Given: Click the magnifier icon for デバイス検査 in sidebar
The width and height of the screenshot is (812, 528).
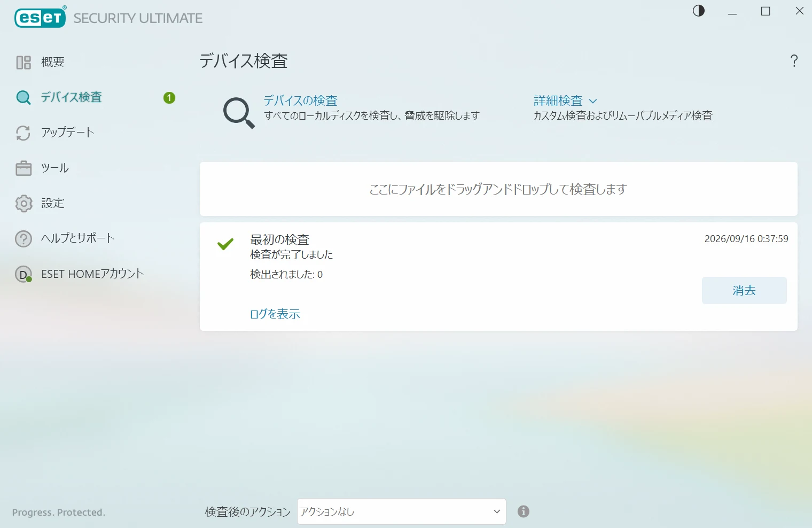Looking at the screenshot, I should click(24, 98).
